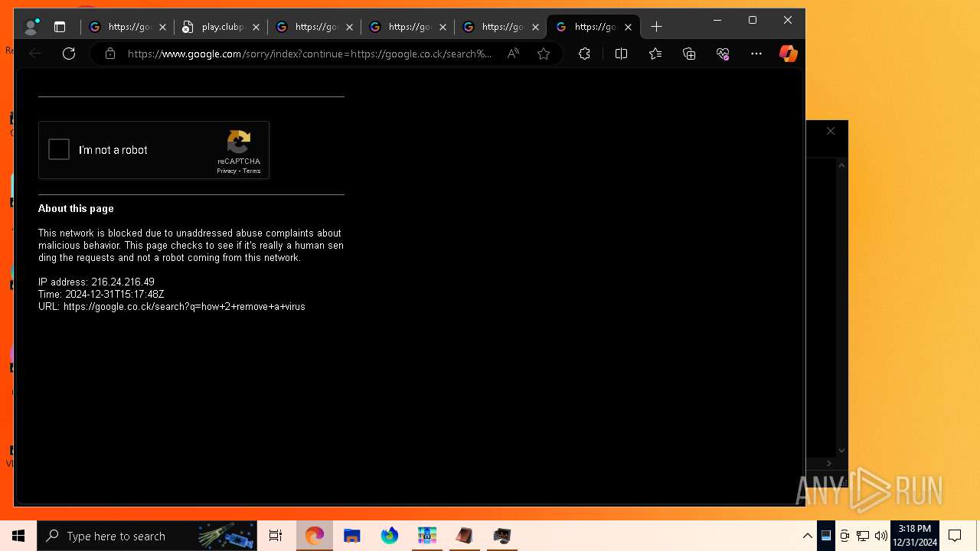Click the reCAPTCHA logo
The width and height of the screenshot is (980, 551).
pos(239,142)
